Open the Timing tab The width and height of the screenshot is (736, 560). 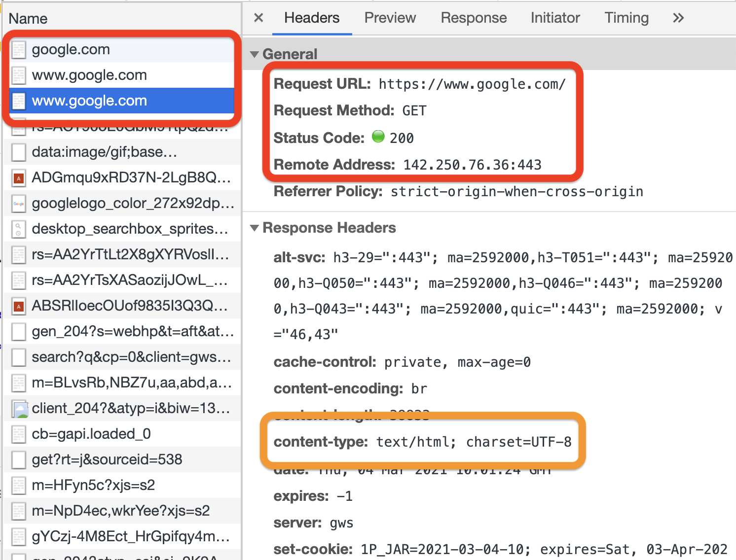point(626,18)
